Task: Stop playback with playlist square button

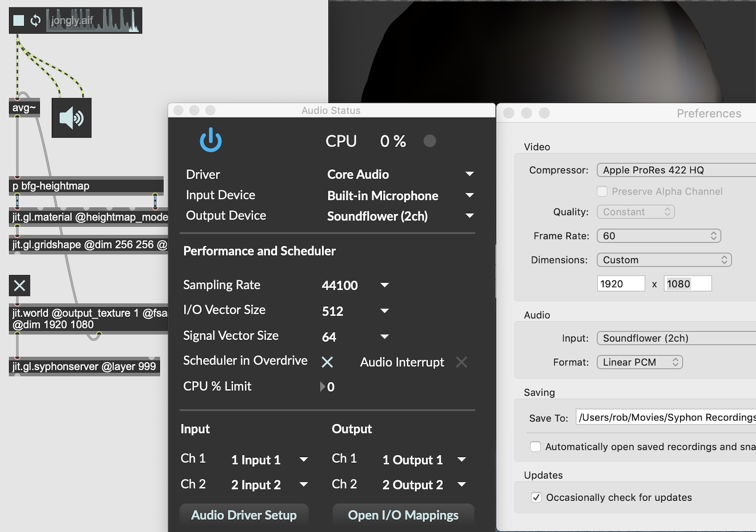Action: [18, 20]
